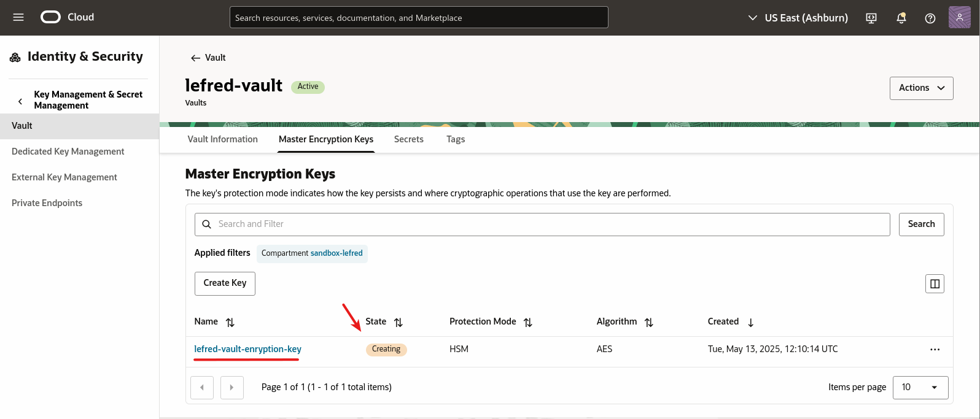Focus the top resources search field
This screenshot has height=419, width=980.
tap(419, 17)
